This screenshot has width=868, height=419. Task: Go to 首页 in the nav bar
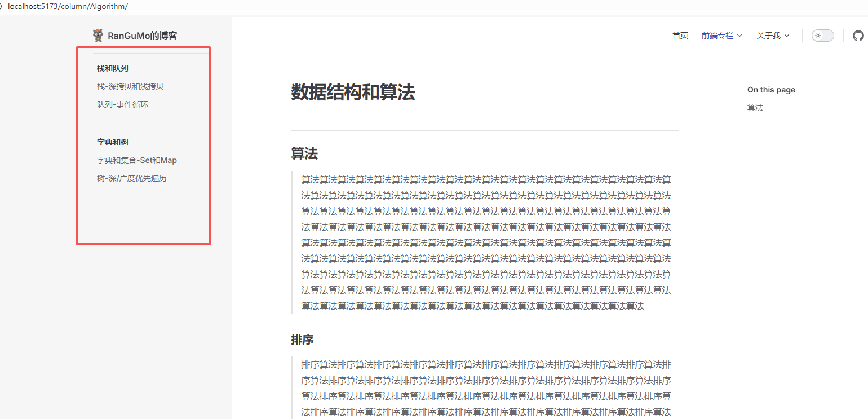[x=680, y=36]
